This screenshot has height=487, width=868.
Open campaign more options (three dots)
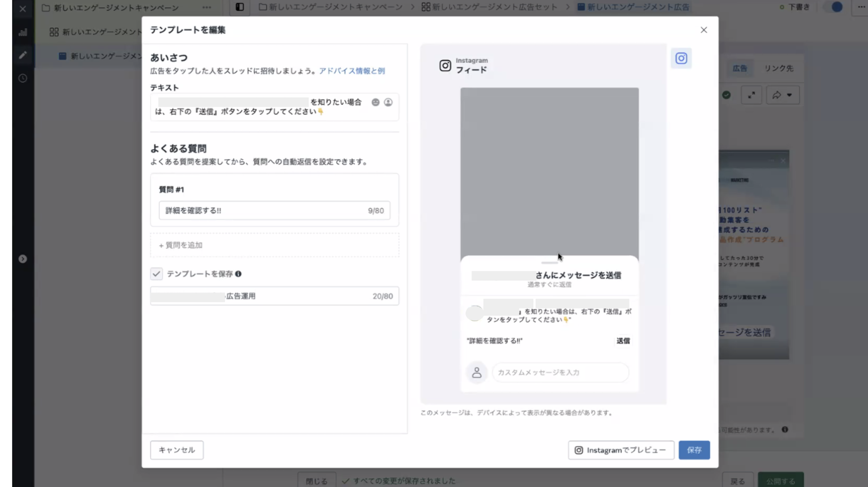pyautogui.click(x=207, y=8)
